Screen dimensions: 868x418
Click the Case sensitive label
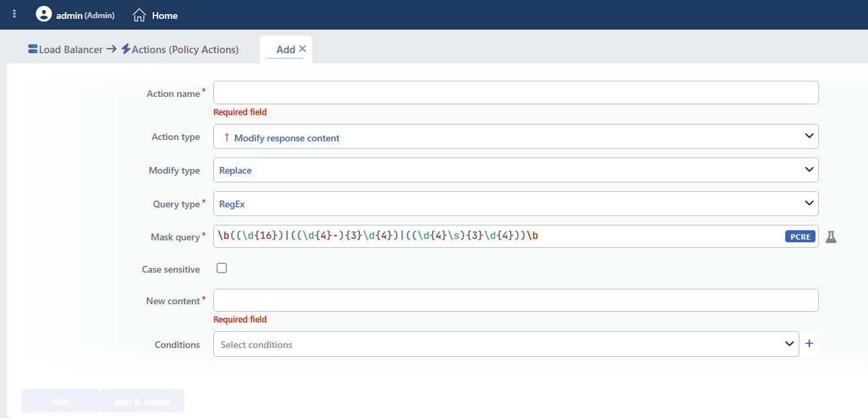[x=171, y=269]
